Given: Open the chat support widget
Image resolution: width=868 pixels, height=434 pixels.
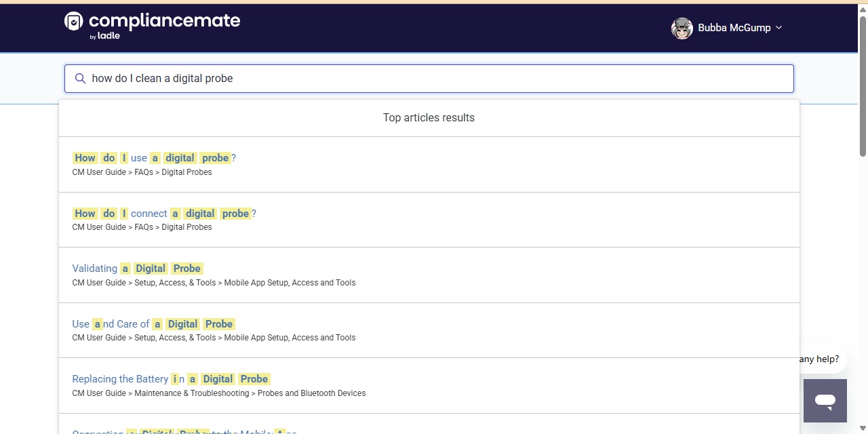Looking at the screenshot, I should tap(825, 400).
